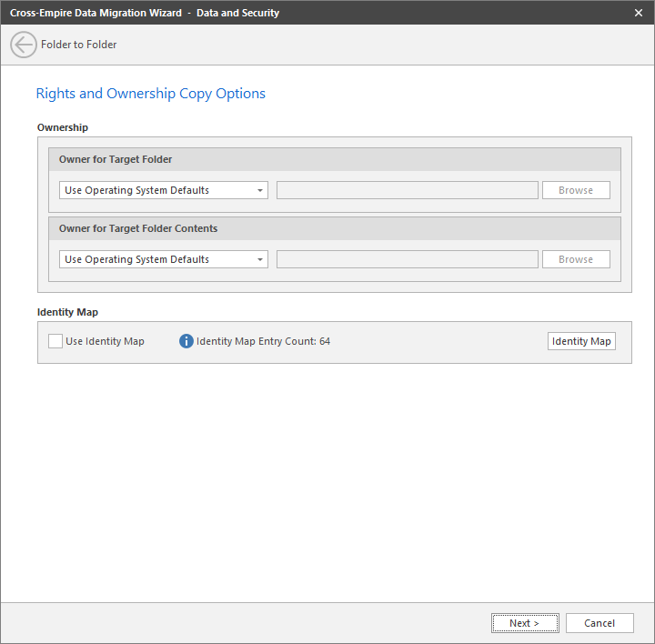
Task: Click the Folder to Folder label
Action: point(78,45)
